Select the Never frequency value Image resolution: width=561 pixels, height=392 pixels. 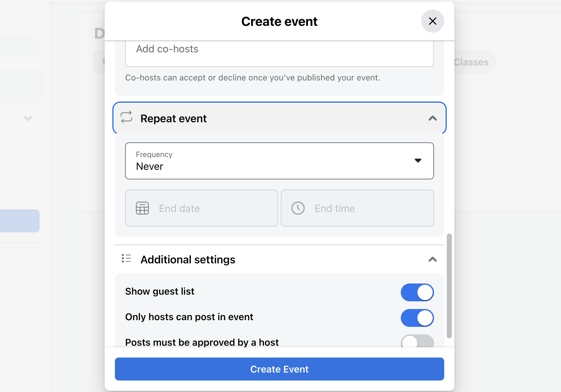coord(150,166)
